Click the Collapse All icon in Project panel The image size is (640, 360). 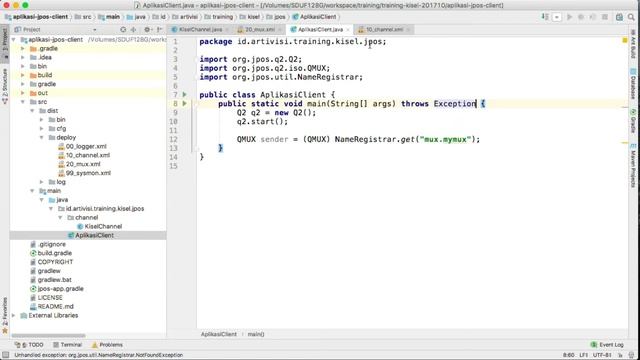[133, 29]
